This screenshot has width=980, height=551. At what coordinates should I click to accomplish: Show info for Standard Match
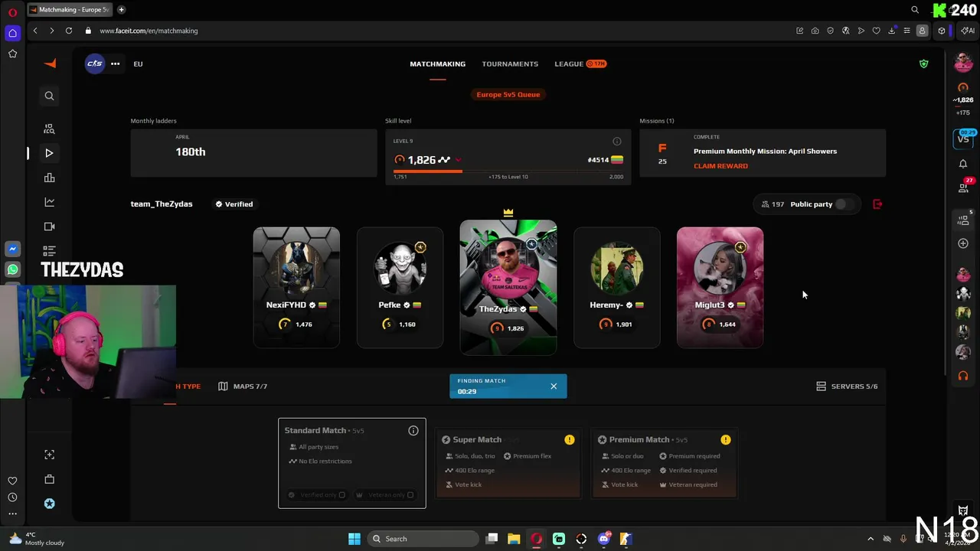413,431
